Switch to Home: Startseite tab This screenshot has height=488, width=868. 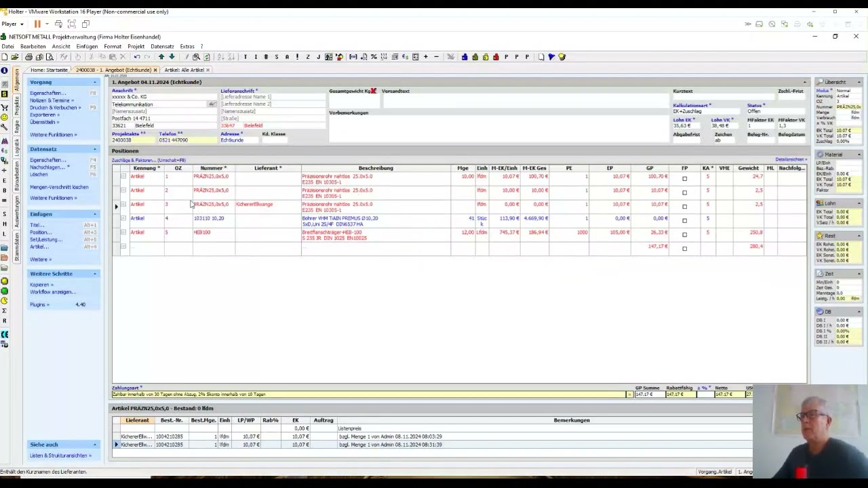pyautogui.click(x=49, y=70)
